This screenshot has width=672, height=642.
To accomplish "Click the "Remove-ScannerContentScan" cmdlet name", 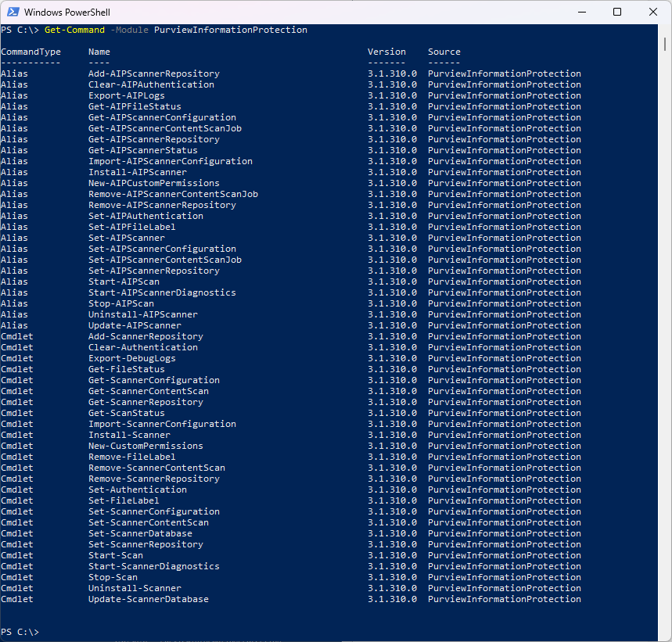I will (x=156, y=468).
